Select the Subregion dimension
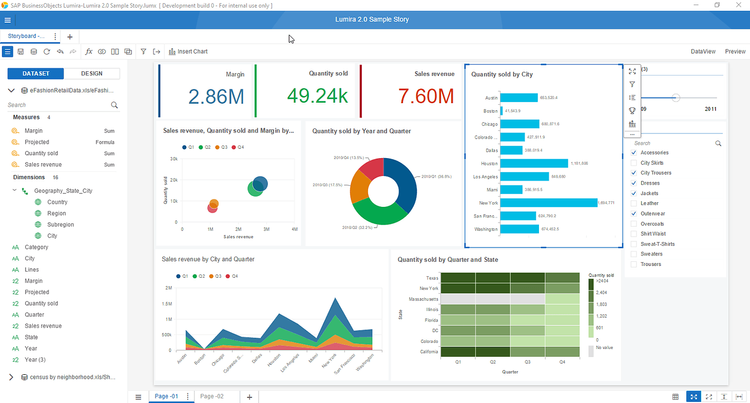 point(60,225)
